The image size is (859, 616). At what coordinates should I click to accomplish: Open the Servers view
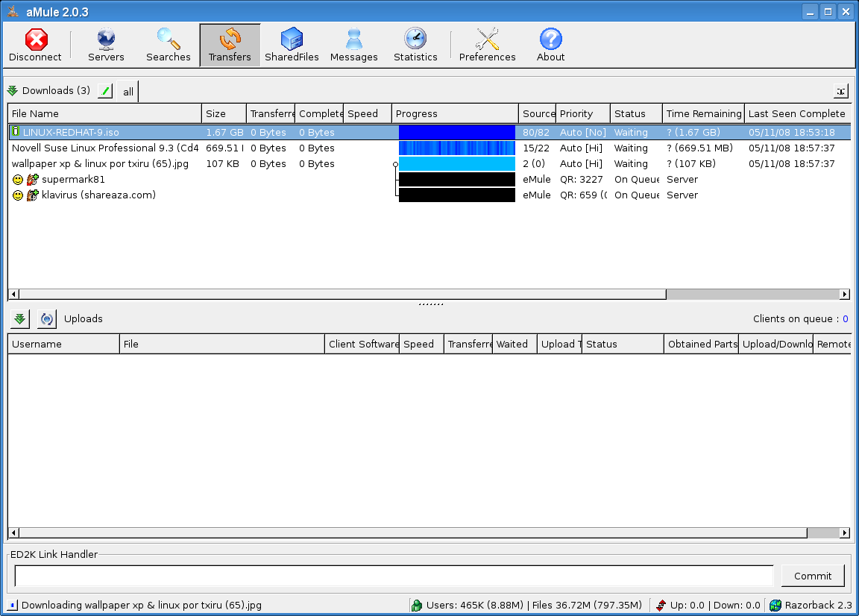coord(106,45)
